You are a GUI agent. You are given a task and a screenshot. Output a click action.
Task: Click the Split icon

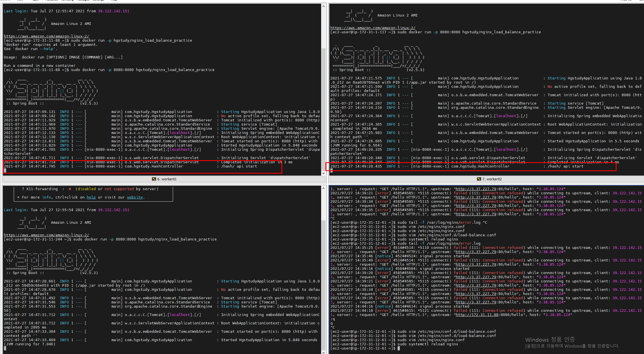(35, 1)
